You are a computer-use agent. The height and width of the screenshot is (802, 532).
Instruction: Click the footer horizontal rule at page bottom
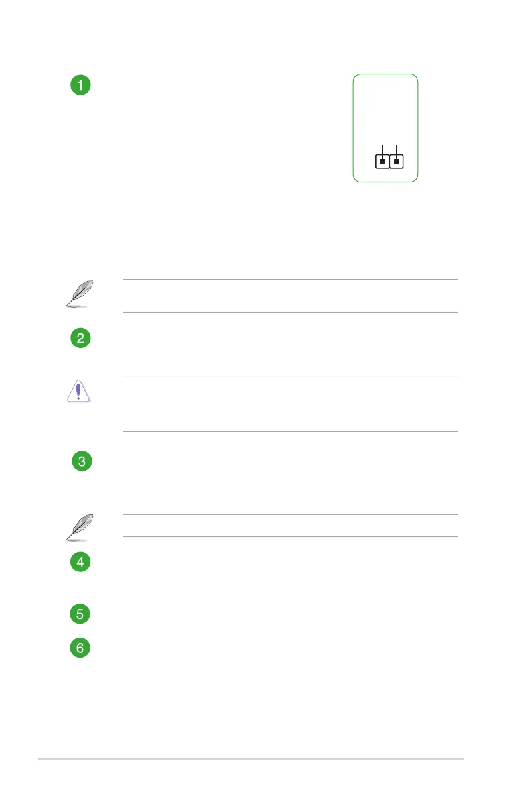click(x=251, y=760)
